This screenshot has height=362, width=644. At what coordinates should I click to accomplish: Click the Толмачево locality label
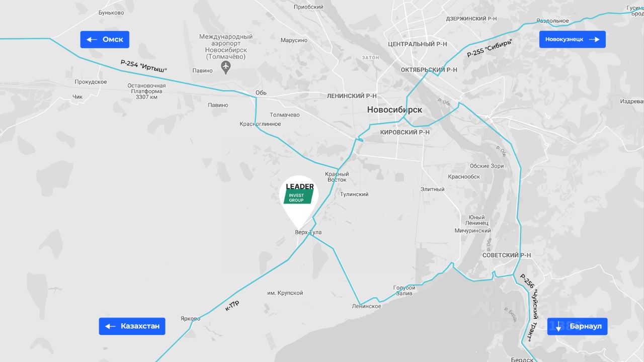pos(285,115)
